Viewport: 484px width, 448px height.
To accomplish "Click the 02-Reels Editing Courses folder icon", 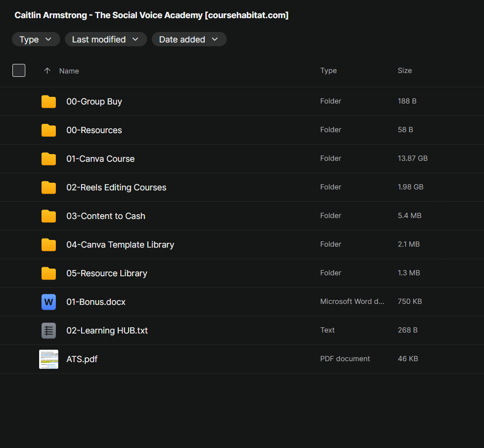I will (x=49, y=188).
